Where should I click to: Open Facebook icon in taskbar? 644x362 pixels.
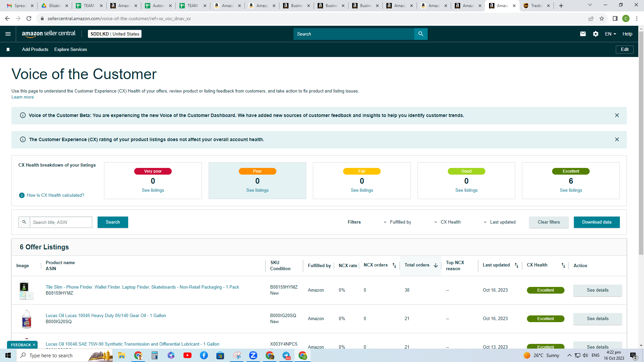[204, 355]
